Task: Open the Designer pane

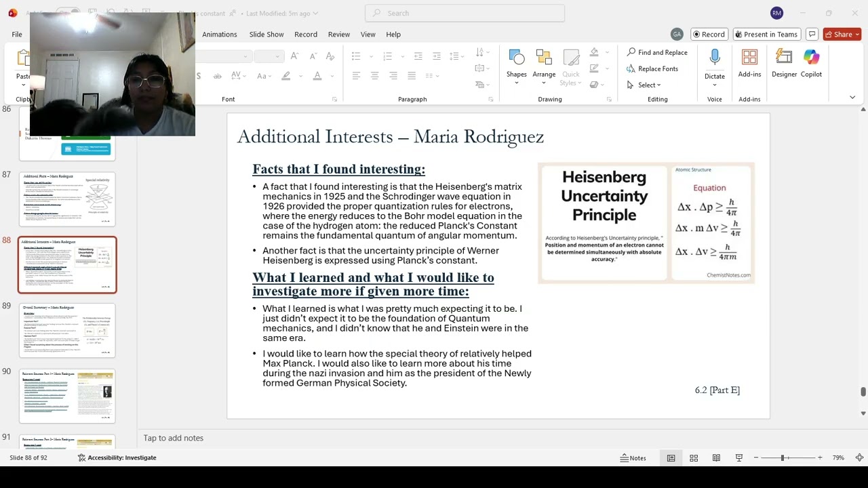Action: click(784, 64)
